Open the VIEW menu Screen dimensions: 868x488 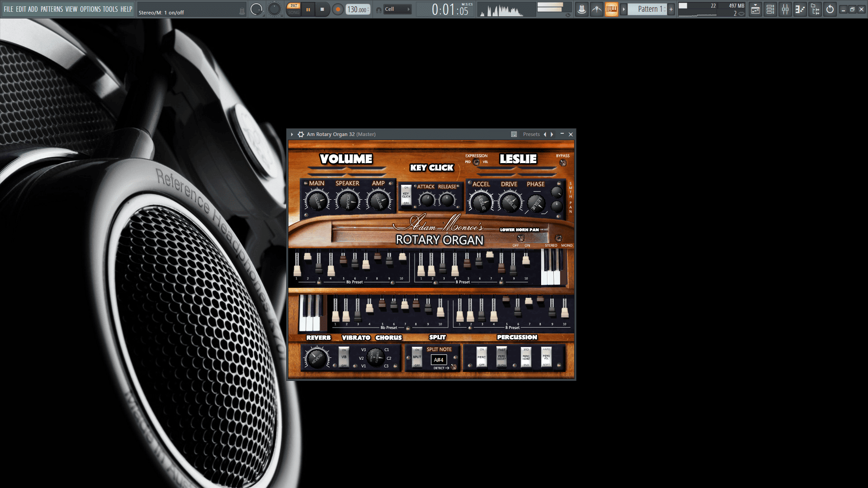[71, 9]
